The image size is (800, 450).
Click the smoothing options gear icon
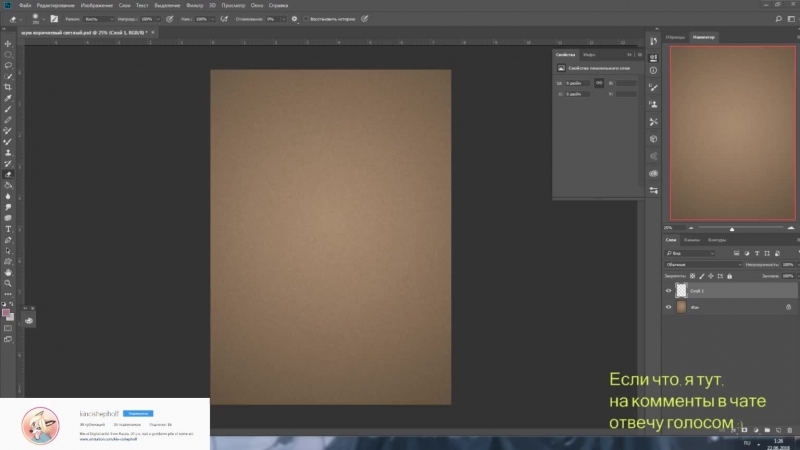click(x=294, y=19)
